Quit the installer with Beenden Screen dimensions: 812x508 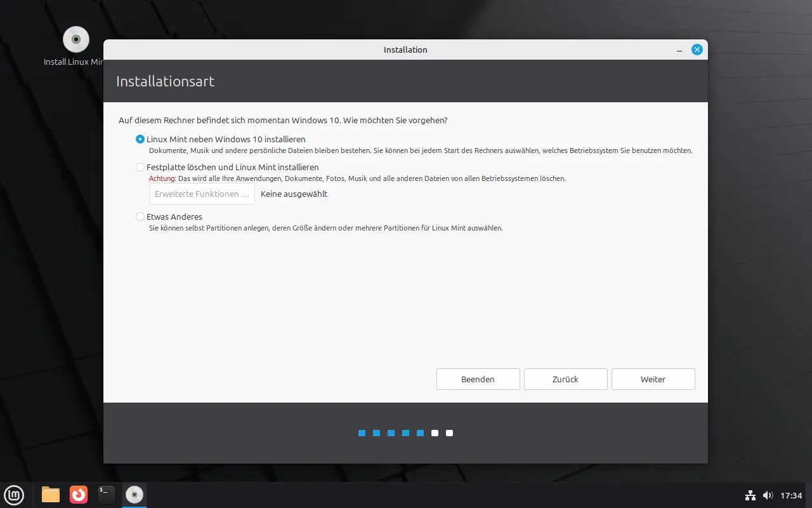click(478, 379)
